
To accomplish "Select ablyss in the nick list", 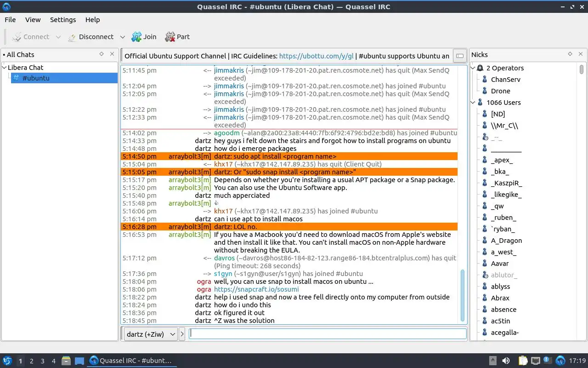I will (500, 287).
